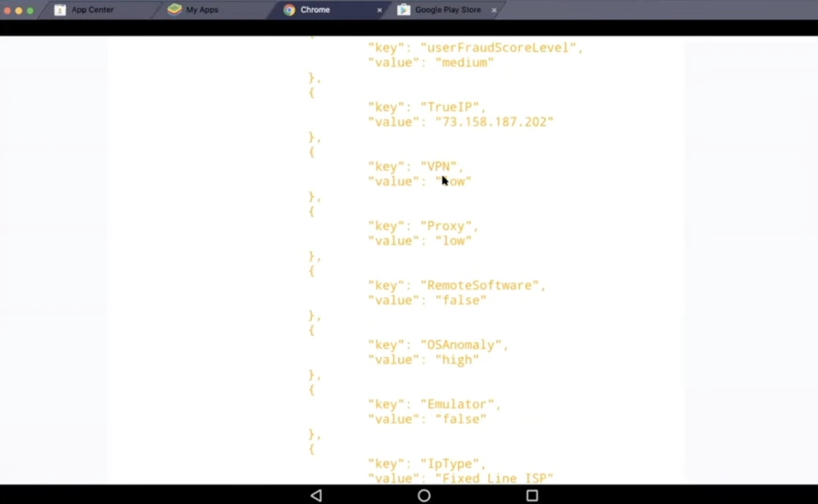The height and width of the screenshot is (504, 818).
Task: Close the Google Play Store tab
Action: coord(494,10)
